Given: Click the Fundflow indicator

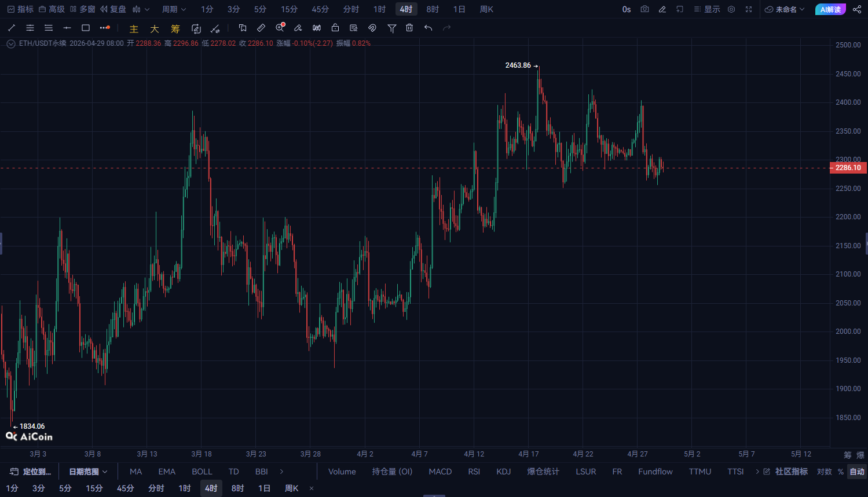Looking at the screenshot, I should coord(655,472).
